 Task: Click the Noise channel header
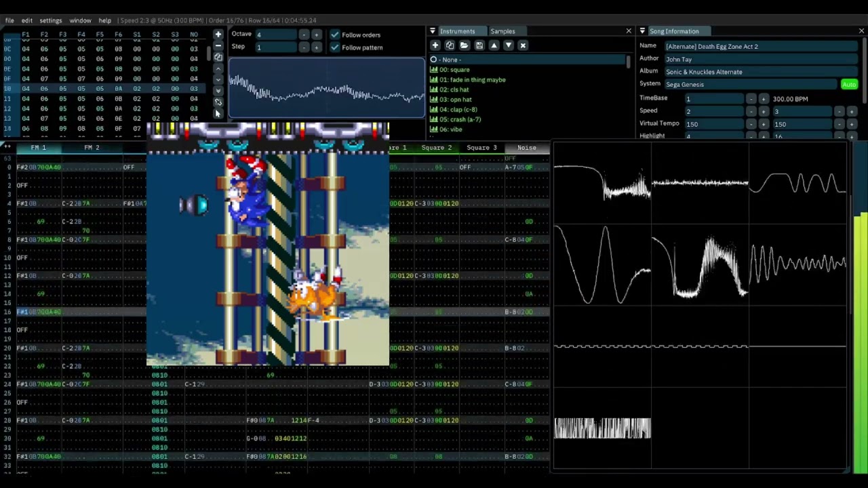pos(526,148)
